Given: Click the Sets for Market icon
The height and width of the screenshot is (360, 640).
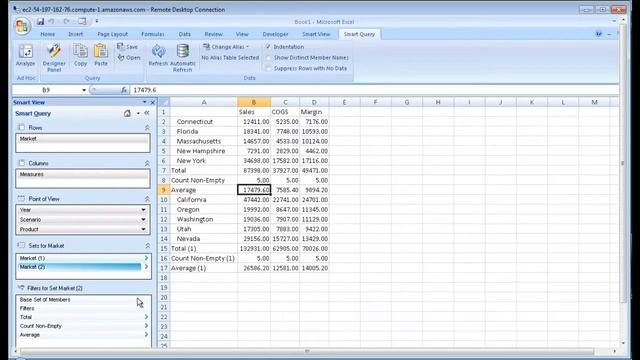Looking at the screenshot, I should [21, 245].
